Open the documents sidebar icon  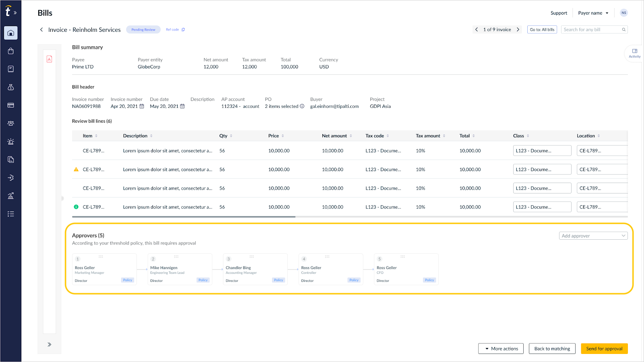[x=11, y=160]
